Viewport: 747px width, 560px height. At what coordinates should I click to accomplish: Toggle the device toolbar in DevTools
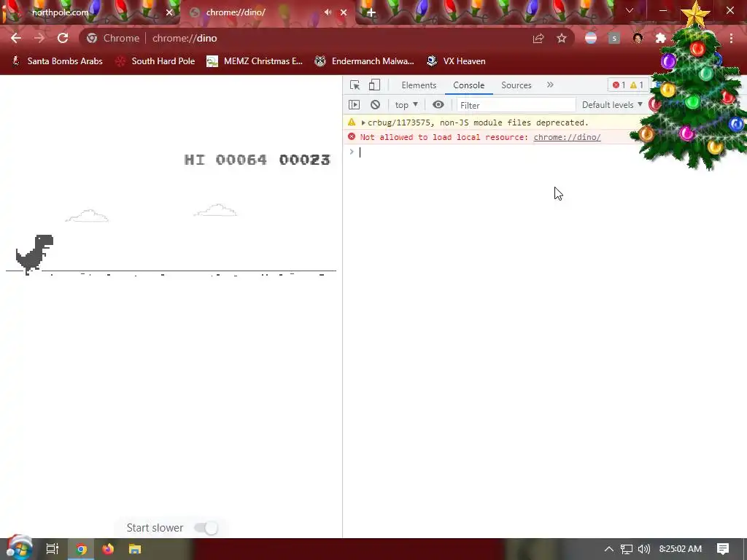374,85
